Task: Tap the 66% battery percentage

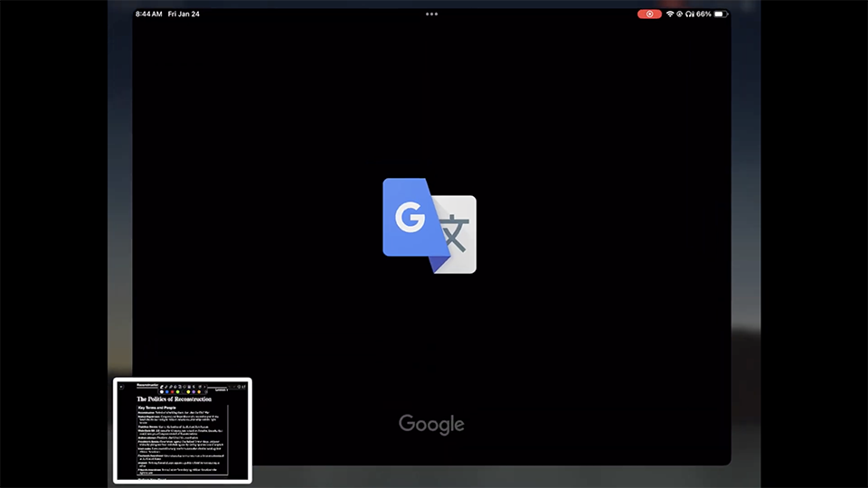Action: [703, 14]
